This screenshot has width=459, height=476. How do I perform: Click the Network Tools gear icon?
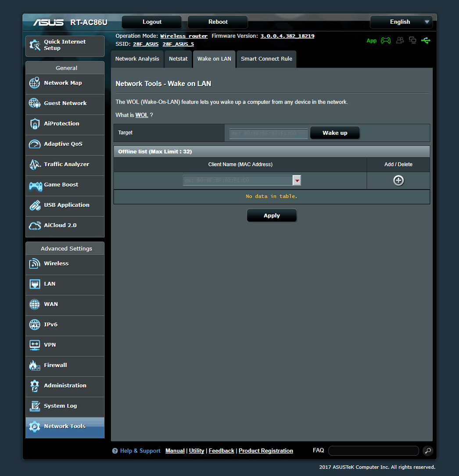[35, 426]
